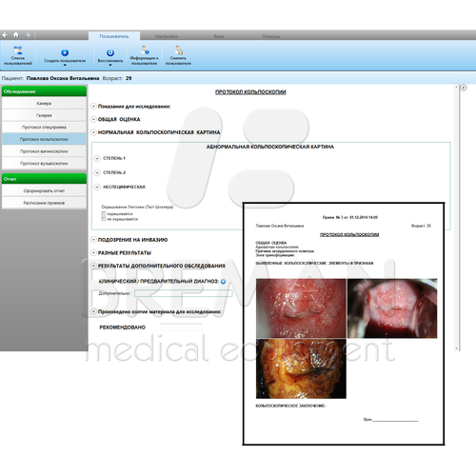Select Протокол вульвоскопии sidebar item
476x476 pixels.
tap(44, 164)
